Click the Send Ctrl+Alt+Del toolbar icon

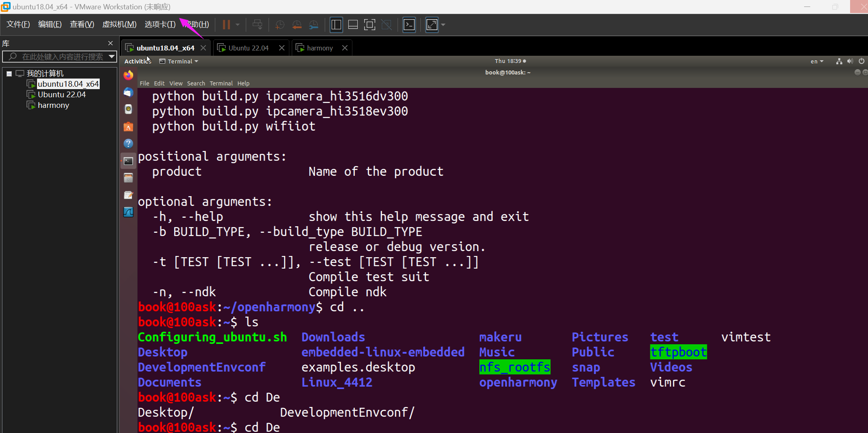(x=257, y=25)
